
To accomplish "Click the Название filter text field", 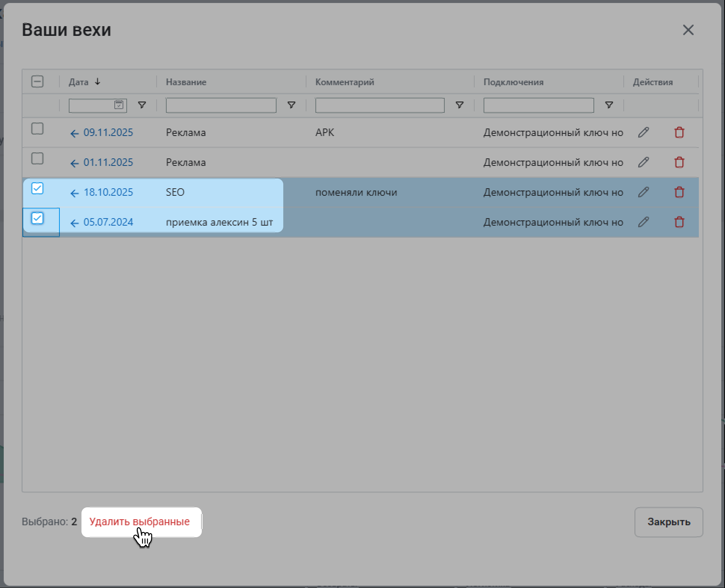I will [x=221, y=105].
